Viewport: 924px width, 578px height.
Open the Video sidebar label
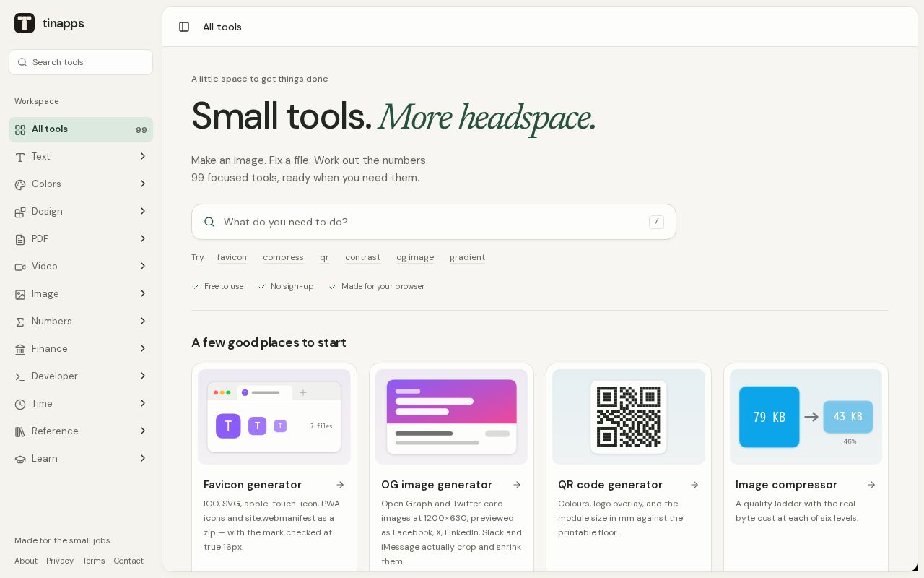pos(45,267)
